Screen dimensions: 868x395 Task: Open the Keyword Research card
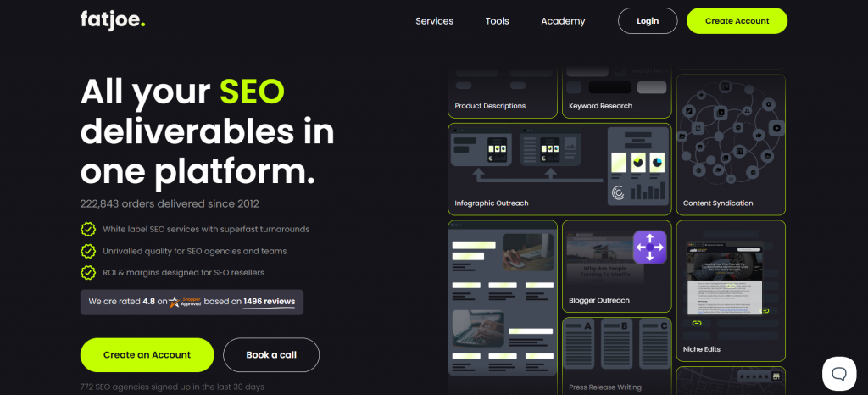pyautogui.click(x=617, y=92)
